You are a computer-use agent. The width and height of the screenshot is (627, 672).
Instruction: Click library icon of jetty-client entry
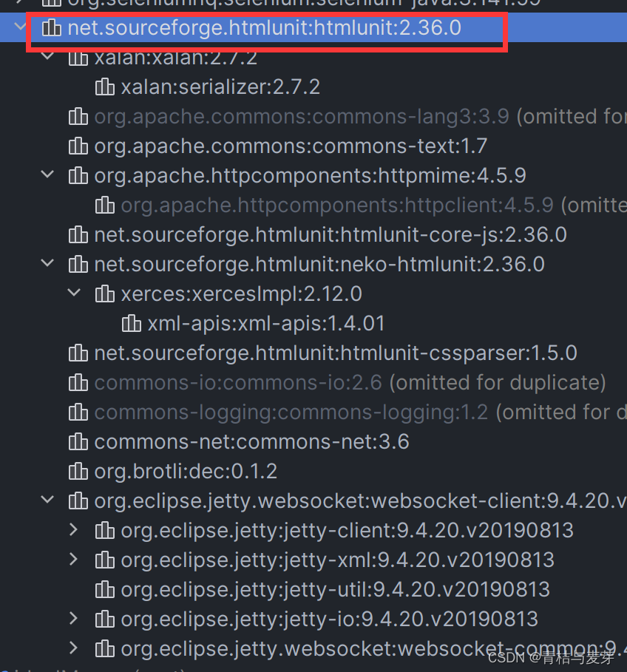tap(104, 531)
